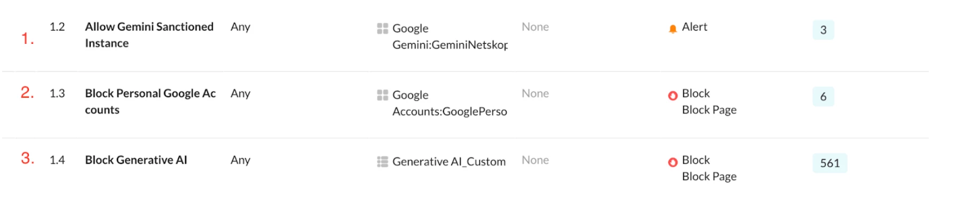Screen dimensions: 980x215
Task: Click rule number 1.2
Action: coord(57,27)
